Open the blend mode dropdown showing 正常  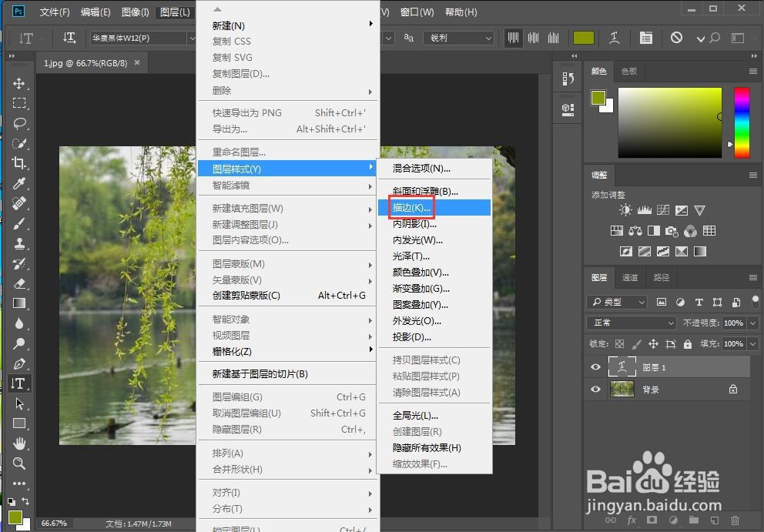click(x=630, y=323)
